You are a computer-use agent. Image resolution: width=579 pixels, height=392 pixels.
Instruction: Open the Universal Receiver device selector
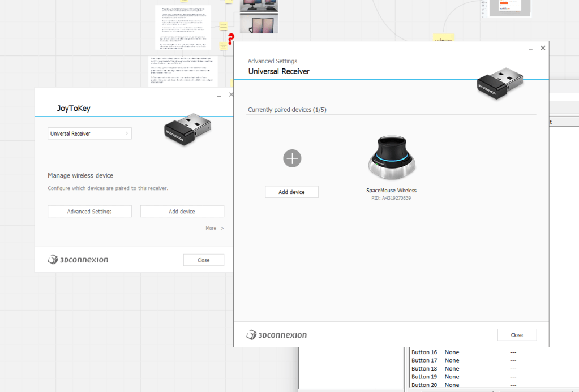(x=90, y=133)
